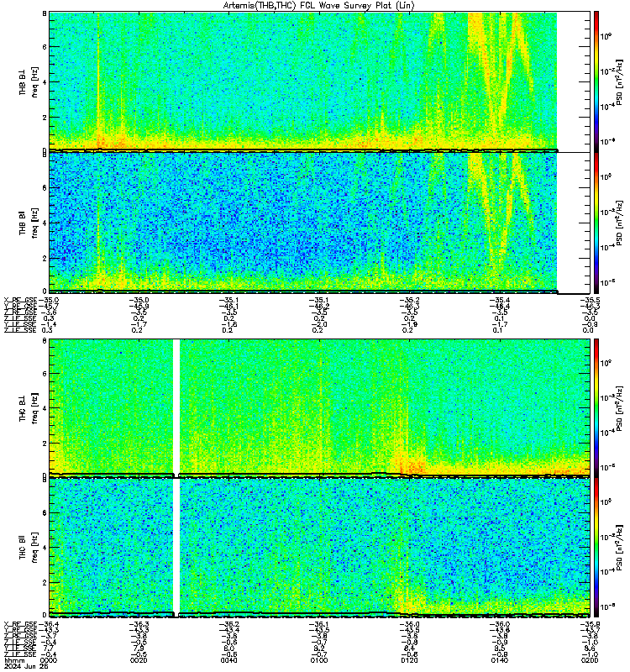Viewport: 630px width, 672px height.
Task: Click the 'hhmm' time axis label
Action: click(14, 660)
